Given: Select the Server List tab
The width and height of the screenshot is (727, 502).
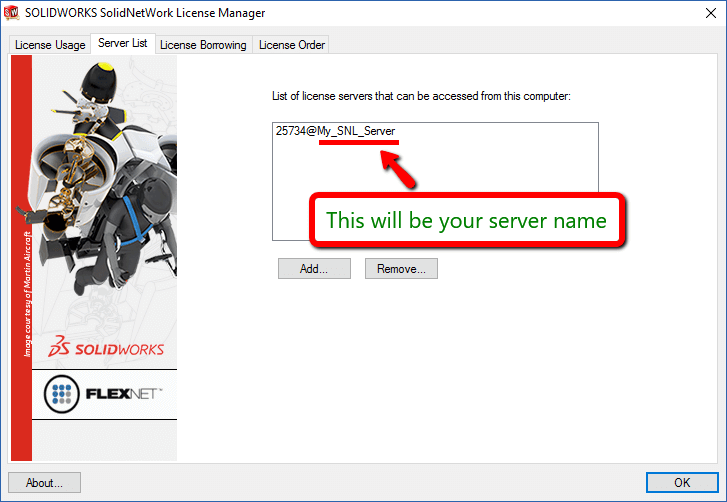Looking at the screenshot, I should pos(123,44).
